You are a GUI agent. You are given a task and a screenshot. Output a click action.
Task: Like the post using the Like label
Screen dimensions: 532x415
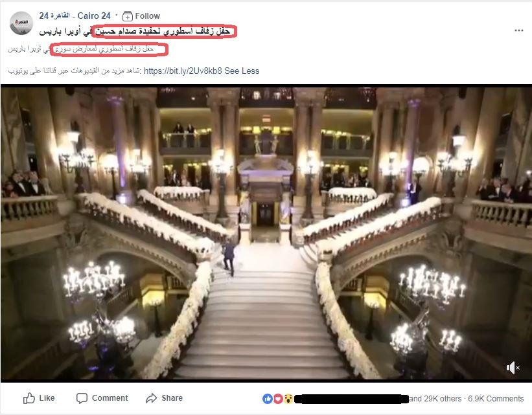[x=47, y=398]
